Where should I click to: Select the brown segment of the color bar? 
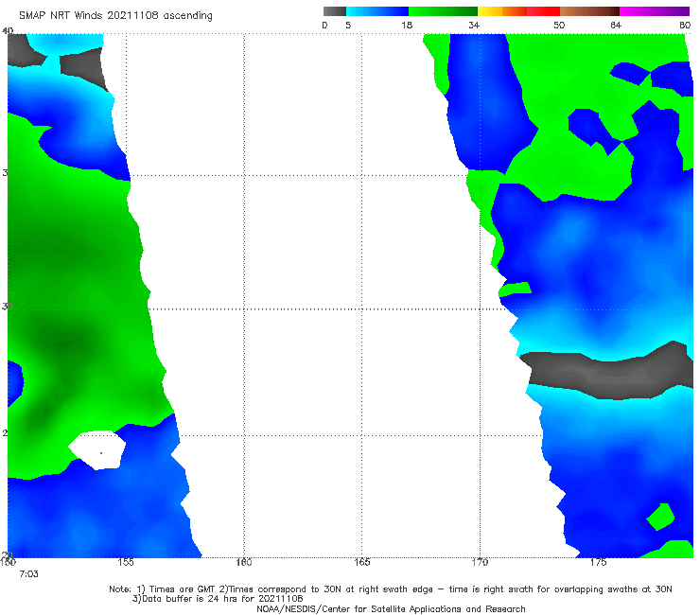point(589,11)
